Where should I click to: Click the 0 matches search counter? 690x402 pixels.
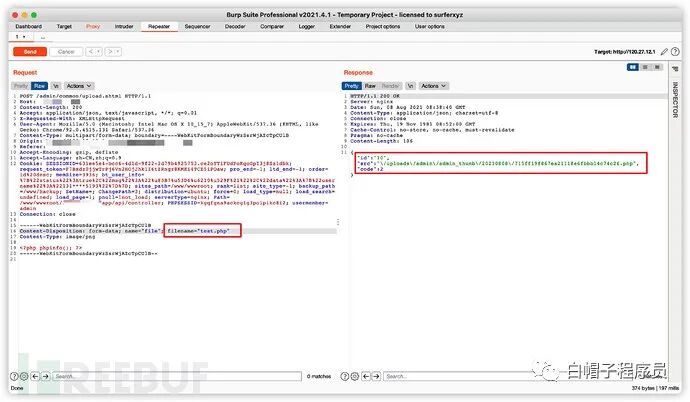click(319, 376)
